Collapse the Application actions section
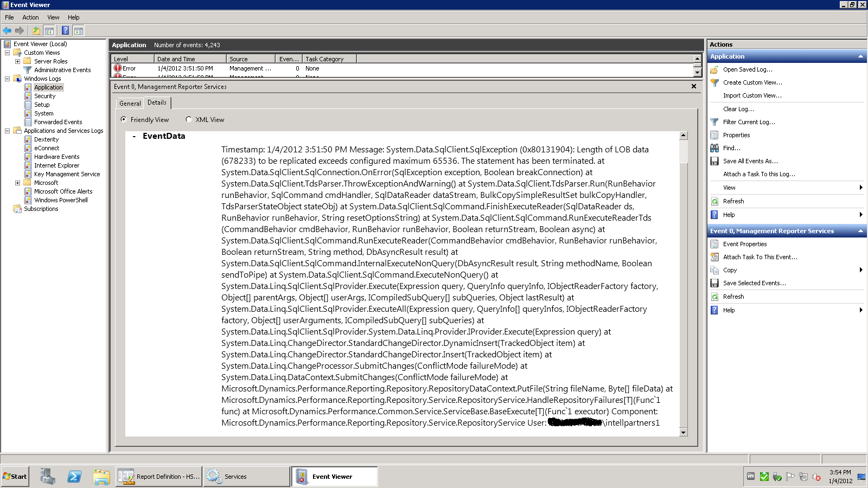The height and width of the screenshot is (488, 868). point(860,56)
